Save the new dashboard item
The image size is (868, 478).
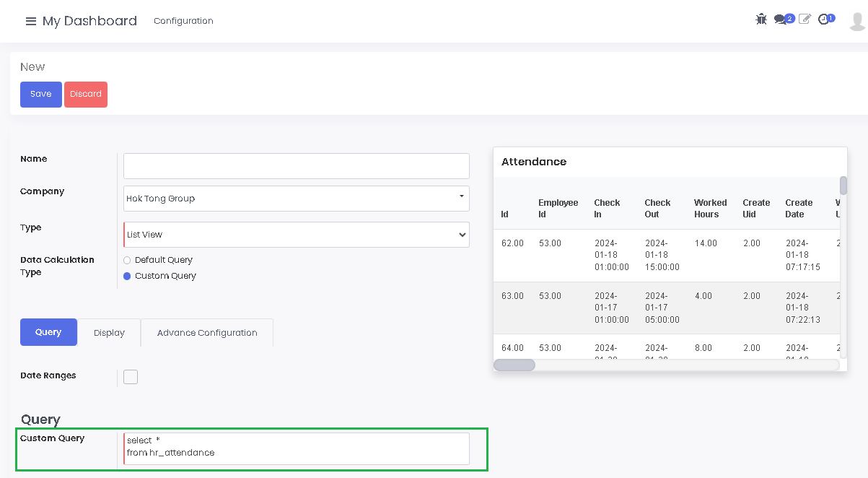40,94
